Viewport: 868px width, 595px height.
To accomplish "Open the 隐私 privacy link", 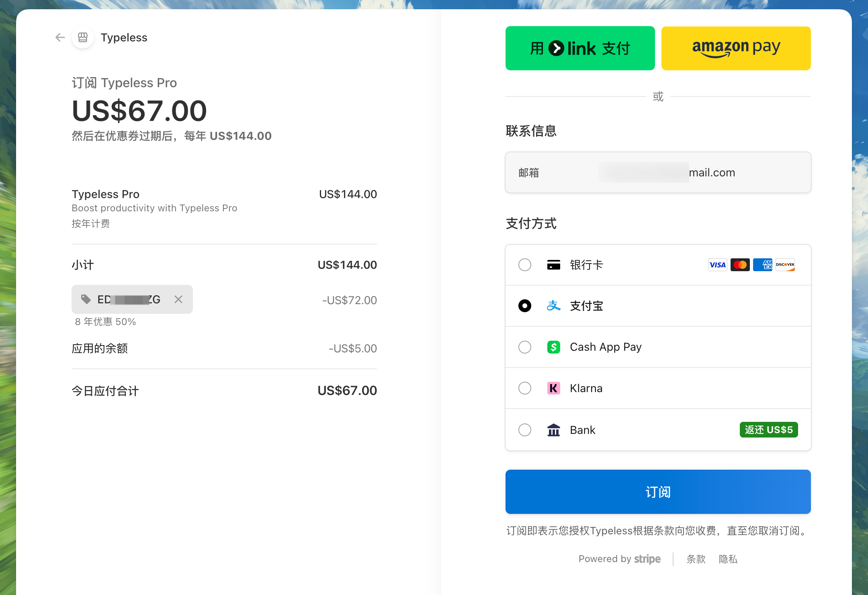I will 728,559.
